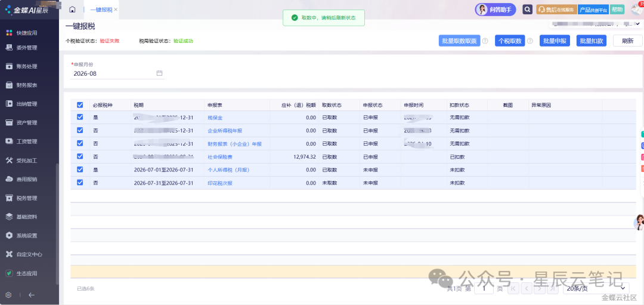Go to the home page icon

tap(72, 10)
